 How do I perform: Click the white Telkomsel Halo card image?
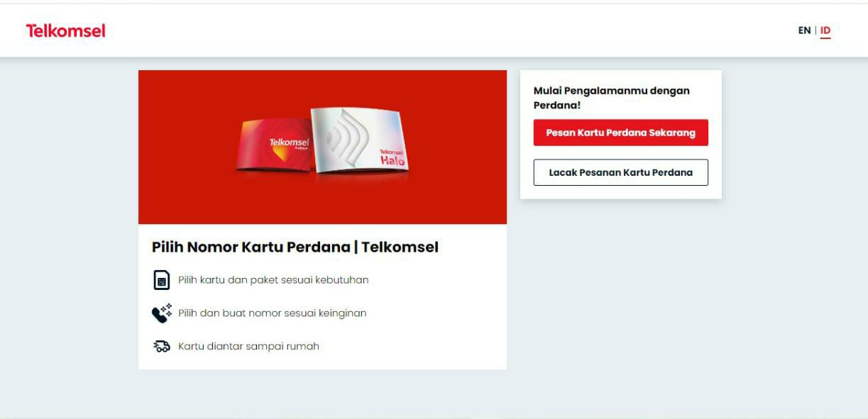pyautogui.click(x=361, y=140)
